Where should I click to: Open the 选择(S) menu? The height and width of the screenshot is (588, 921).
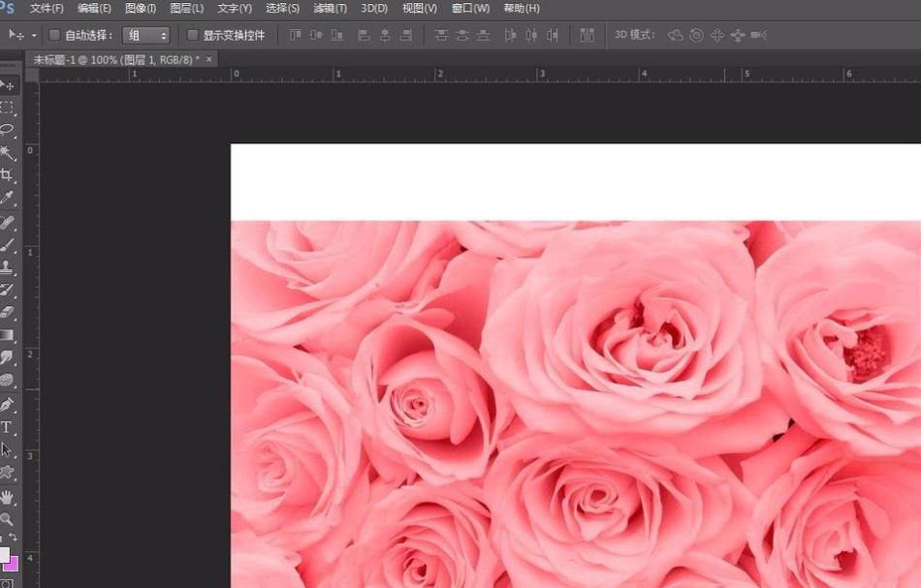pos(282,8)
